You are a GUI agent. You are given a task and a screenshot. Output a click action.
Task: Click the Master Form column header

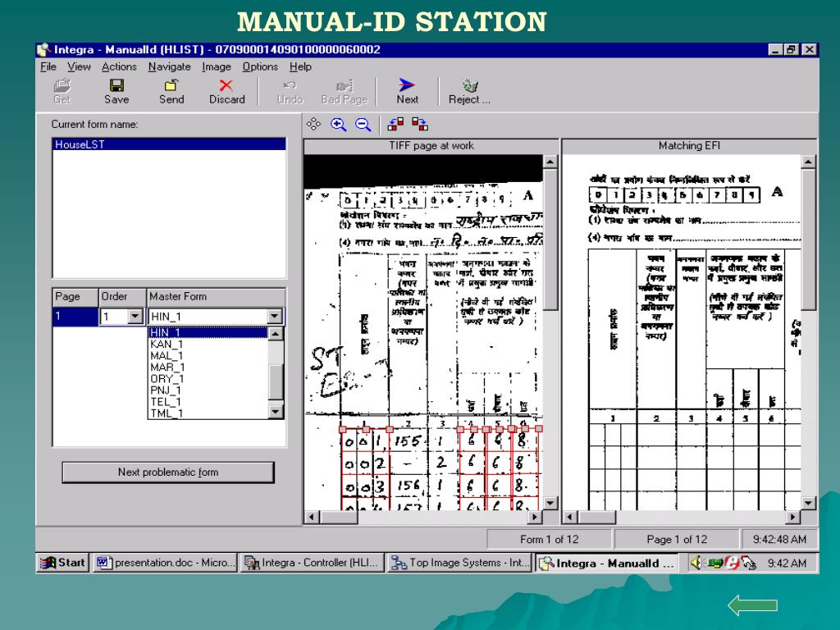(216, 297)
